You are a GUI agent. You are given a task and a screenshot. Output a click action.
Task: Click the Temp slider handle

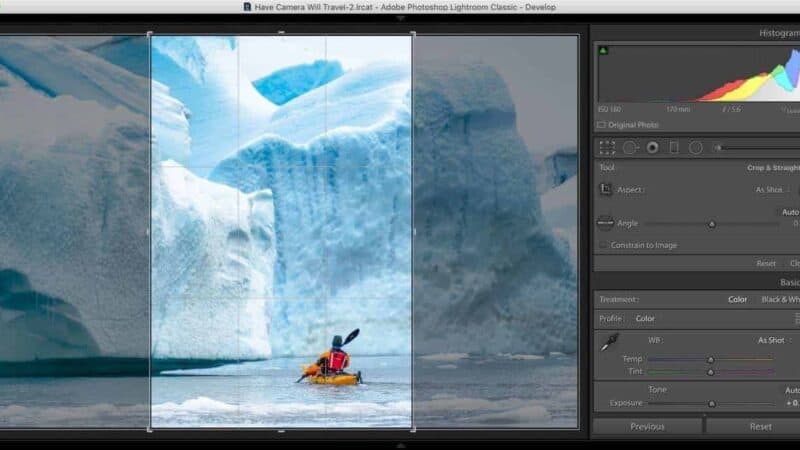point(710,360)
